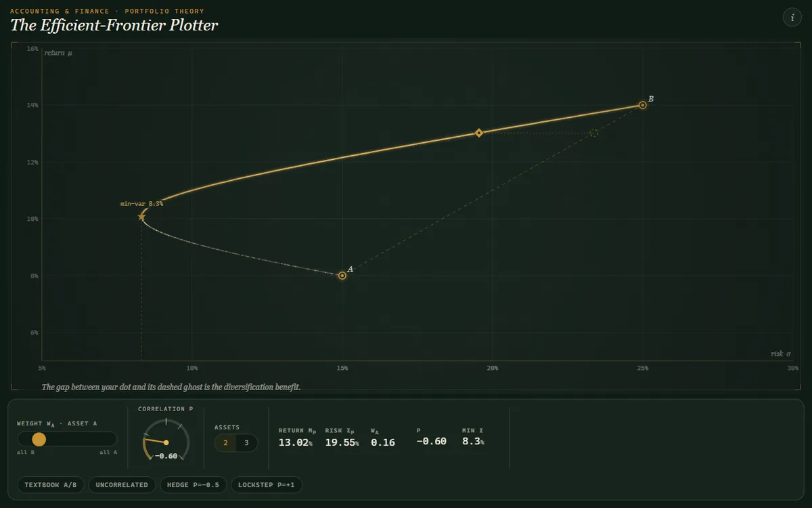
Task: Switch assets count to 3
Action: 246,443
